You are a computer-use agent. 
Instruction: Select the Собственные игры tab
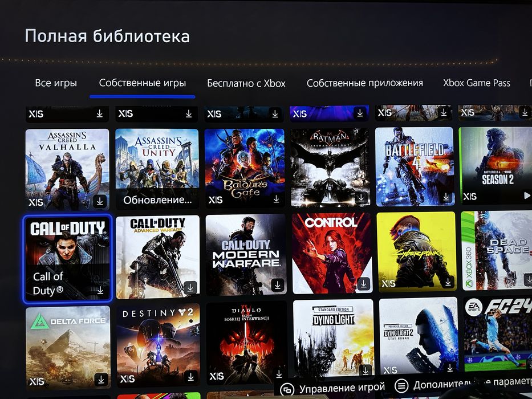tap(143, 83)
